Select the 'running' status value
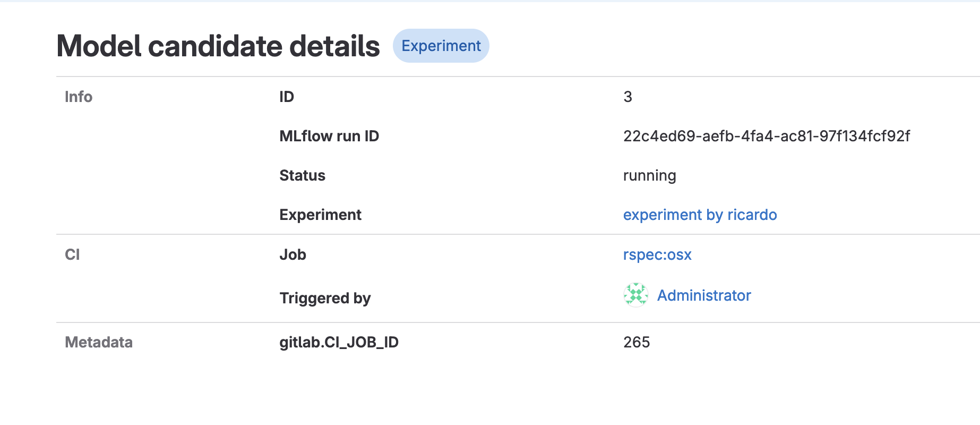The image size is (980, 425). click(649, 176)
